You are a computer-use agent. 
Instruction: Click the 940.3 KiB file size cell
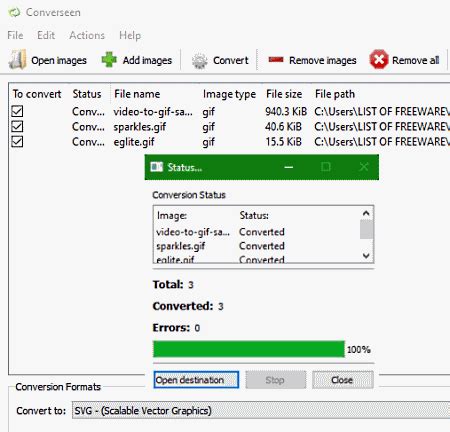[x=286, y=111]
